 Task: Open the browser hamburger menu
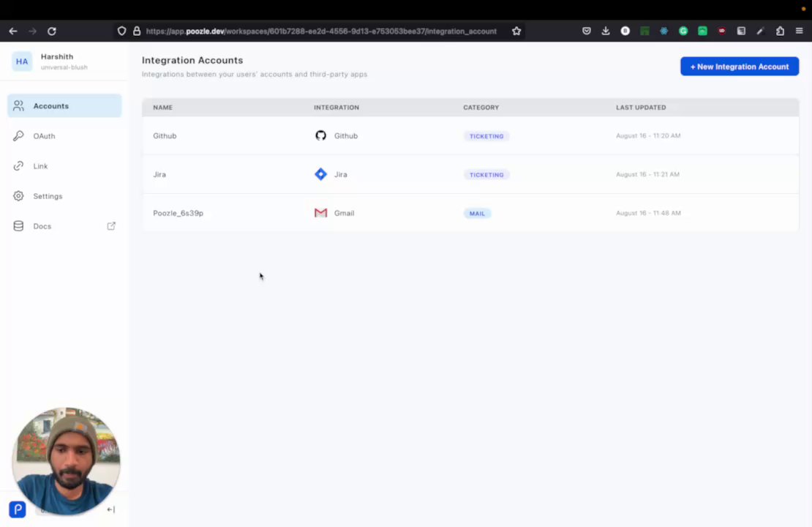799,31
